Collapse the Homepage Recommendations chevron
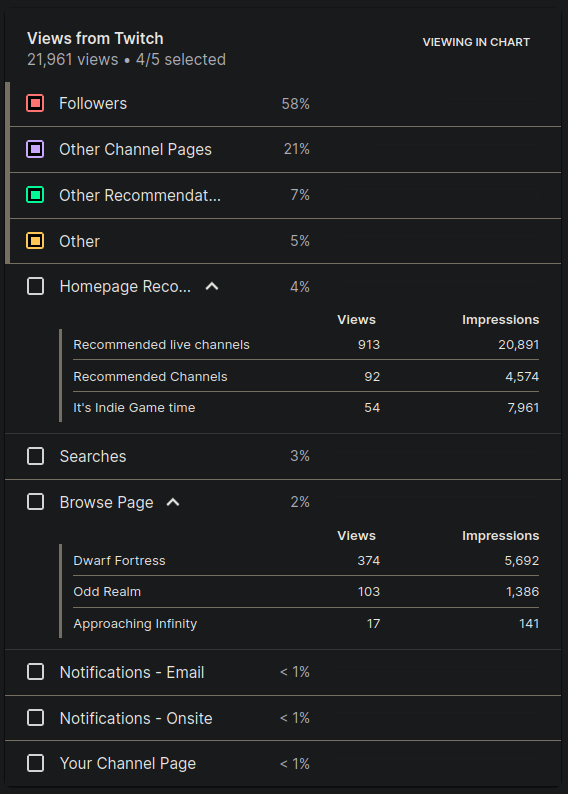Image resolution: width=568 pixels, height=794 pixels. click(x=212, y=287)
